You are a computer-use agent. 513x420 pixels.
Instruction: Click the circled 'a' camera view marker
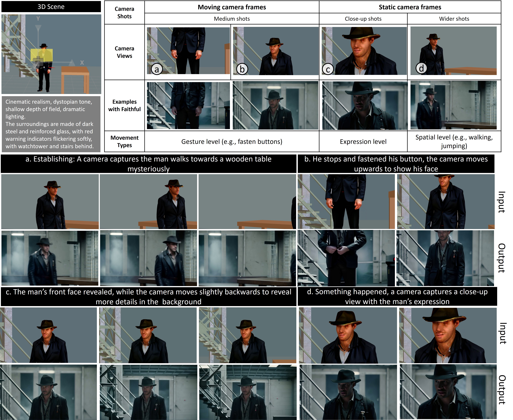coord(157,69)
